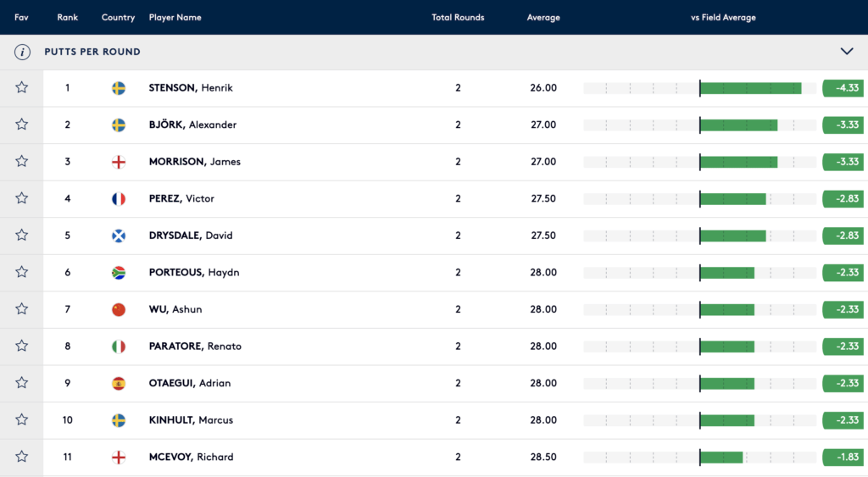Screen dimensions: 868x477
Task: Click the -2.83 badge for Victor Perez
Action: [845, 199]
